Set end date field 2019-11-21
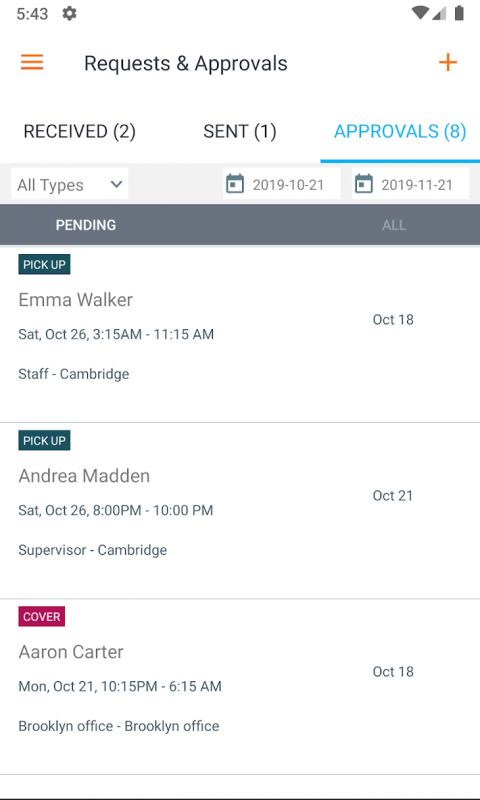Screen dimensions: 480x800 coord(410,184)
